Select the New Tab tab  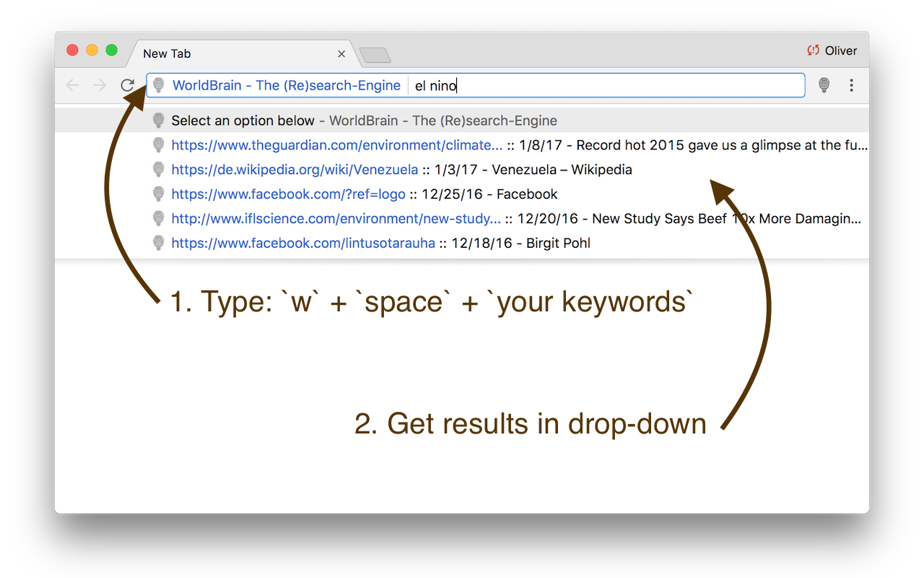(x=242, y=53)
